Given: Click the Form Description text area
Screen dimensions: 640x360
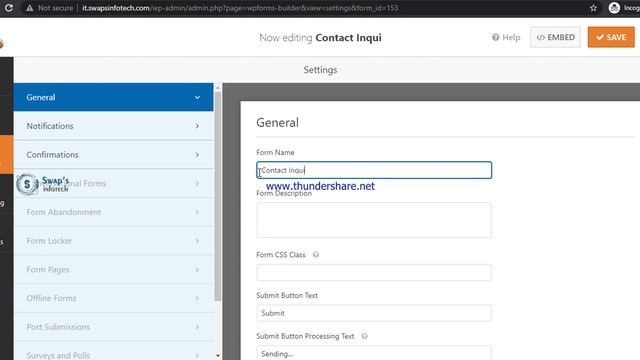Looking at the screenshot, I should click(x=374, y=220).
